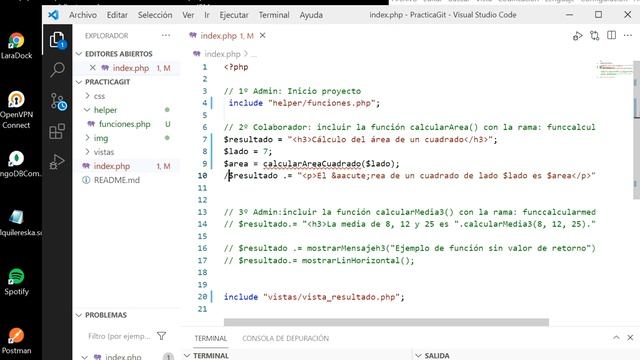Open the Run and Debug view
Image resolution: width=640 pixels, height=360 pixels.
(x=57, y=162)
